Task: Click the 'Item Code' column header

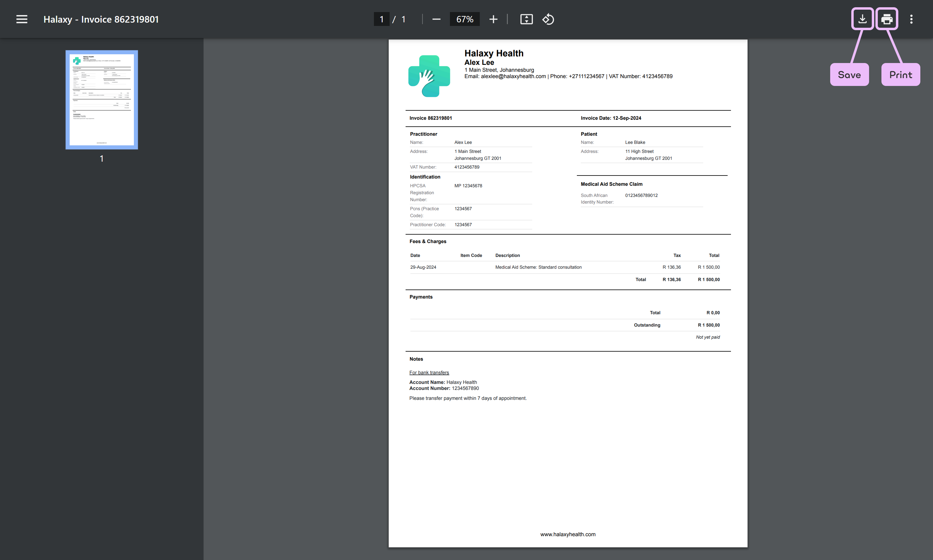Action: [471, 255]
